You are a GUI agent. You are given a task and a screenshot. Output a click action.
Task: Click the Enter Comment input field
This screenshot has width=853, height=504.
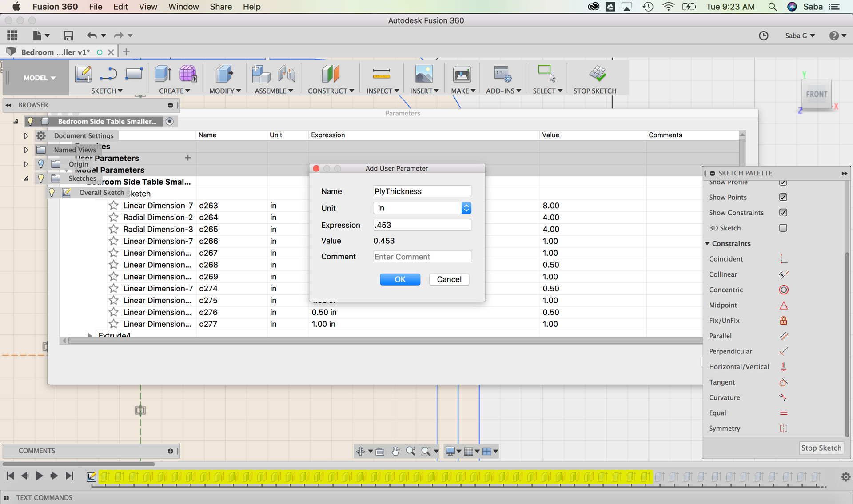(422, 257)
